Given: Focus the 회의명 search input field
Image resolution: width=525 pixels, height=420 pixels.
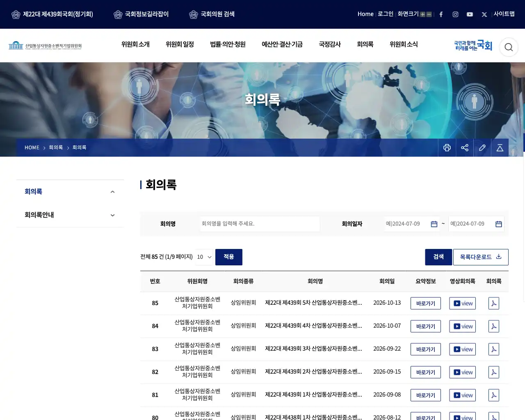Looking at the screenshot, I should point(260,224).
